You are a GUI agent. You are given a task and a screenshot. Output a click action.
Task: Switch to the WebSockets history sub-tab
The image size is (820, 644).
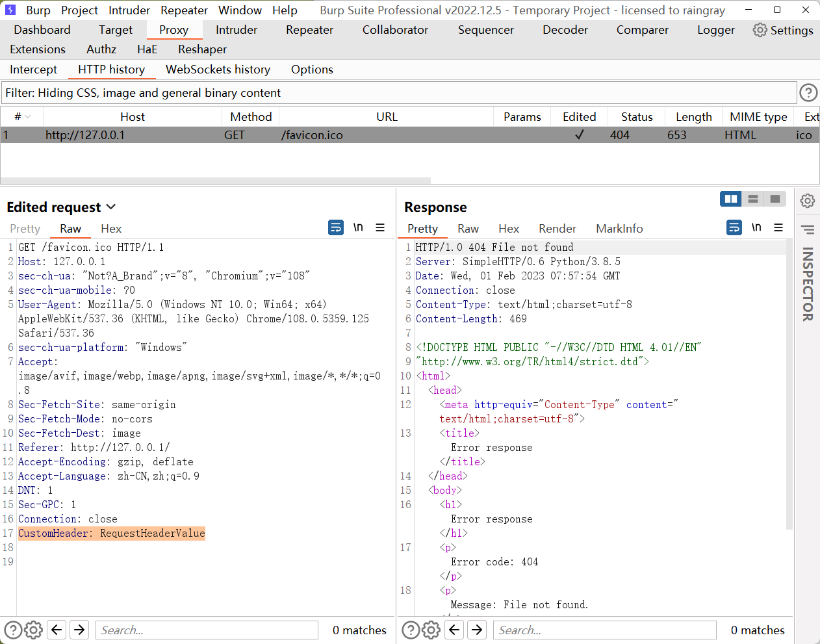point(218,70)
